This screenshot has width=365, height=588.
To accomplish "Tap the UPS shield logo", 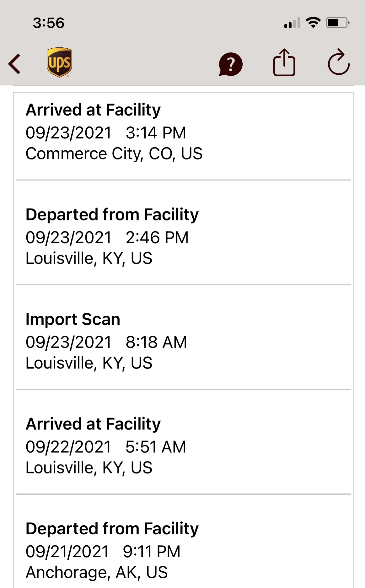I will 59,62.
